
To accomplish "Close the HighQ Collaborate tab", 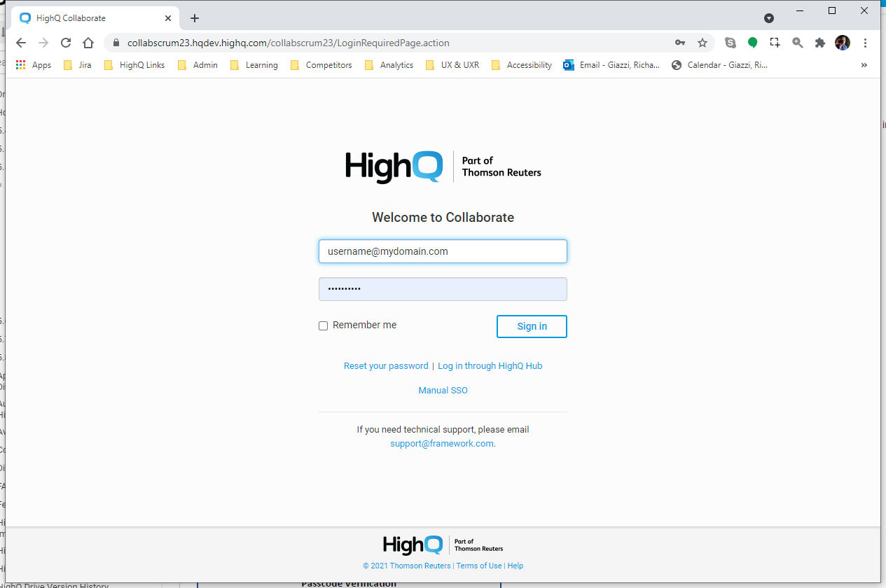I will point(168,18).
